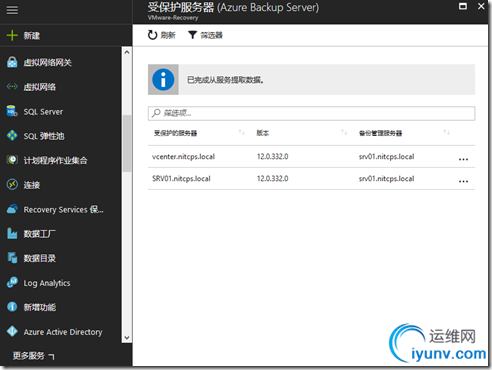The width and height of the screenshot is (492, 370).
Task: Click the 数据工厂 factory icon
Action: (x=12, y=233)
